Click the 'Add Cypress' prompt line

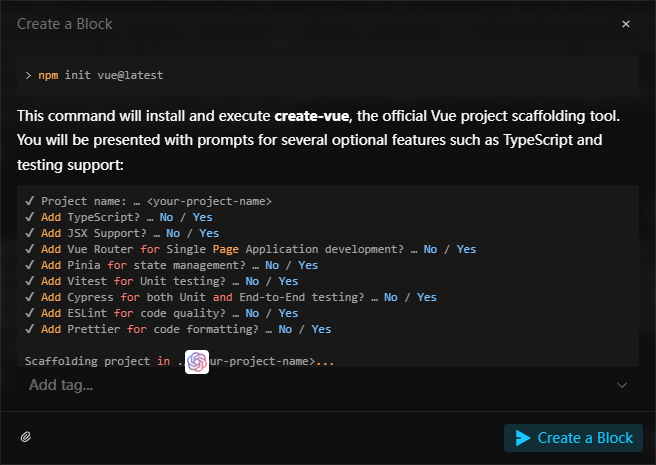tap(231, 297)
